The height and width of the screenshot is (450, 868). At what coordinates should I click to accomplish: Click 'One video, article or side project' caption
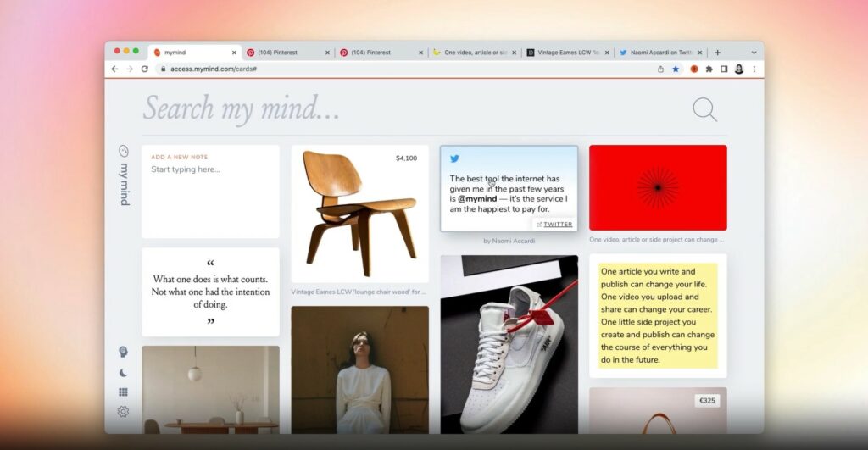click(x=657, y=240)
